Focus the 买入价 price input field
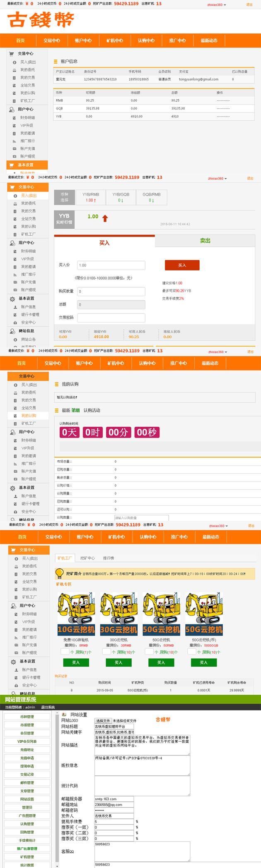 111,265
